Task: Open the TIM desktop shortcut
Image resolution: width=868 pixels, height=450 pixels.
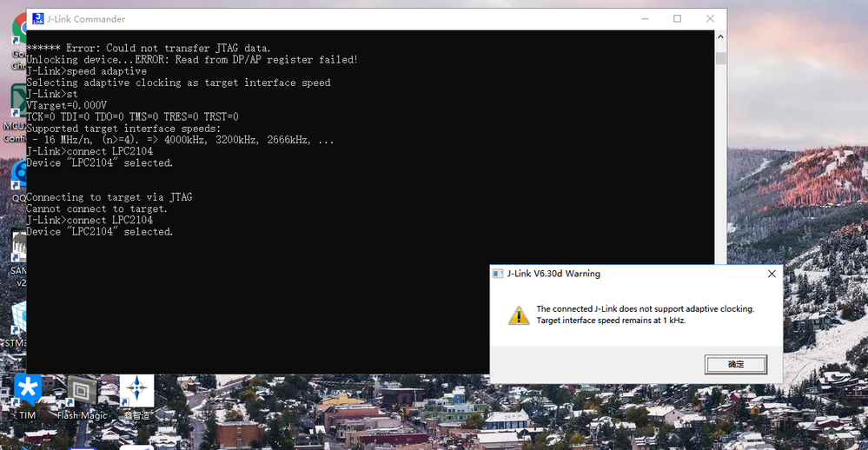Action: [27, 396]
